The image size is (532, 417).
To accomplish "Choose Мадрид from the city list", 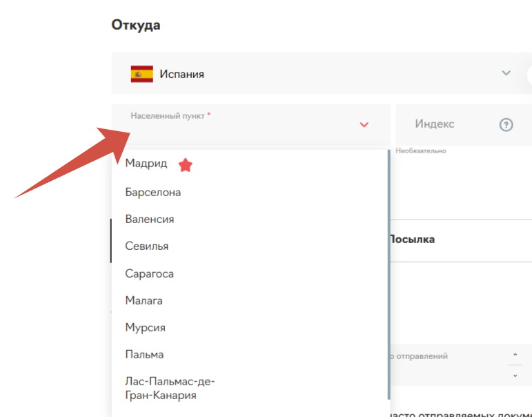I will click(x=146, y=164).
